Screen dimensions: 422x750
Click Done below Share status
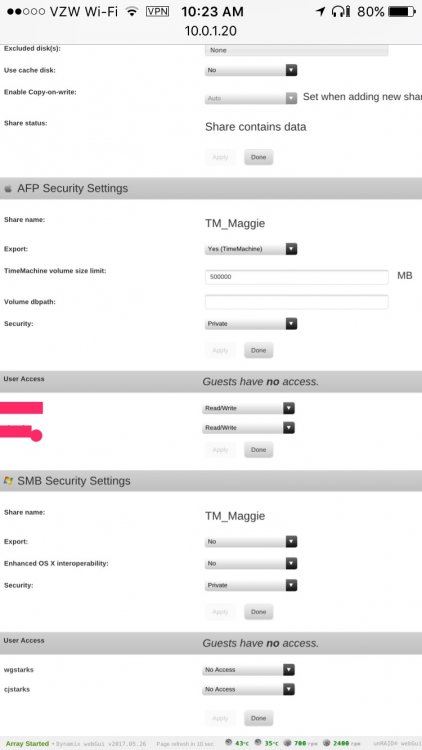[x=258, y=157]
